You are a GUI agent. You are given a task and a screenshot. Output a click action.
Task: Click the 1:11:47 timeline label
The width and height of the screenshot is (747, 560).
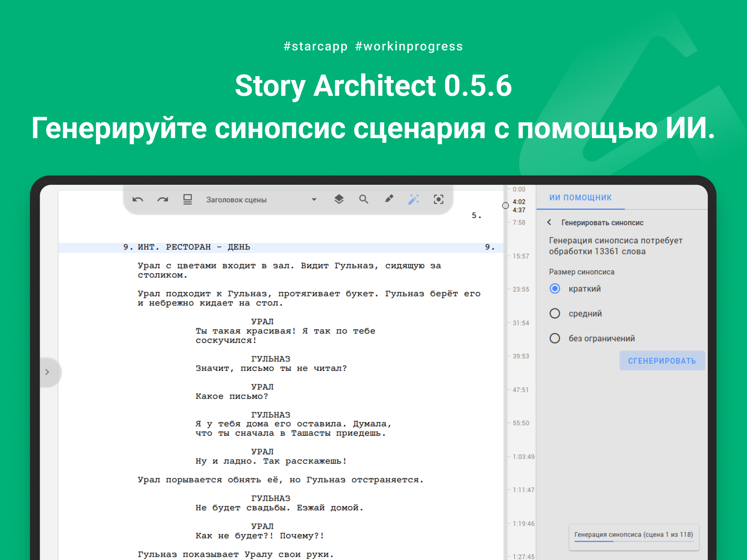(x=524, y=490)
